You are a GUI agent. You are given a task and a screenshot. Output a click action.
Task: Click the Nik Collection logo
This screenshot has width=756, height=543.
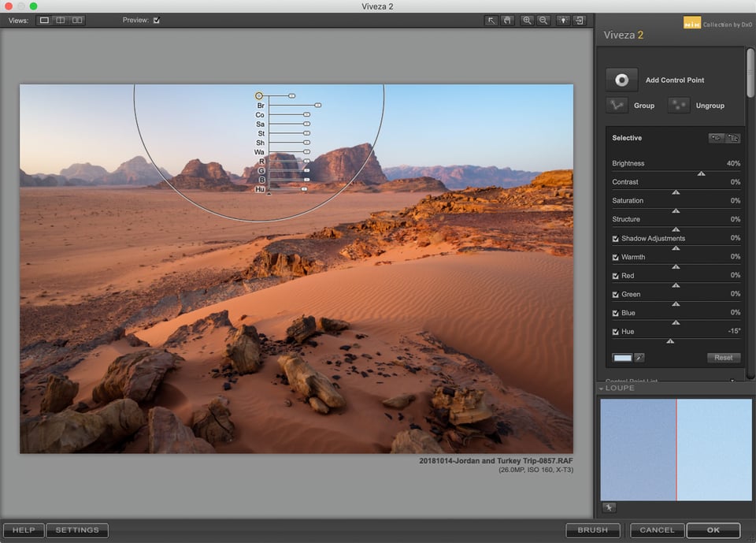pos(692,24)
